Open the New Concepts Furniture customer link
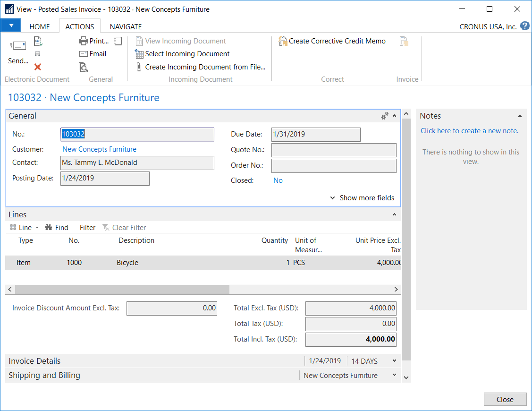The height and width of the screenshot is (411, 532). (99, 149)
